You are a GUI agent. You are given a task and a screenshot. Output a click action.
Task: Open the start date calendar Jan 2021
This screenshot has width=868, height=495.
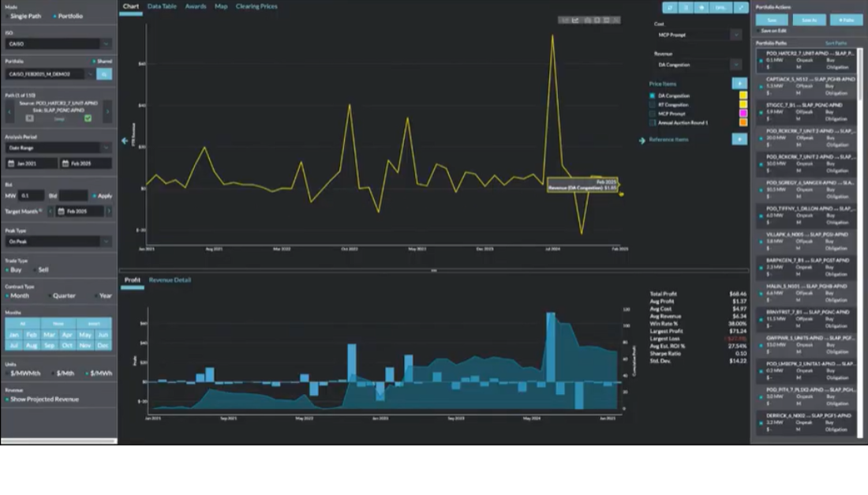coord(32,163)
